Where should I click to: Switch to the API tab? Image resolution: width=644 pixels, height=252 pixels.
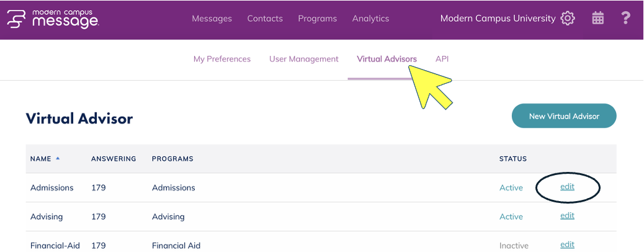coord(442,59)
